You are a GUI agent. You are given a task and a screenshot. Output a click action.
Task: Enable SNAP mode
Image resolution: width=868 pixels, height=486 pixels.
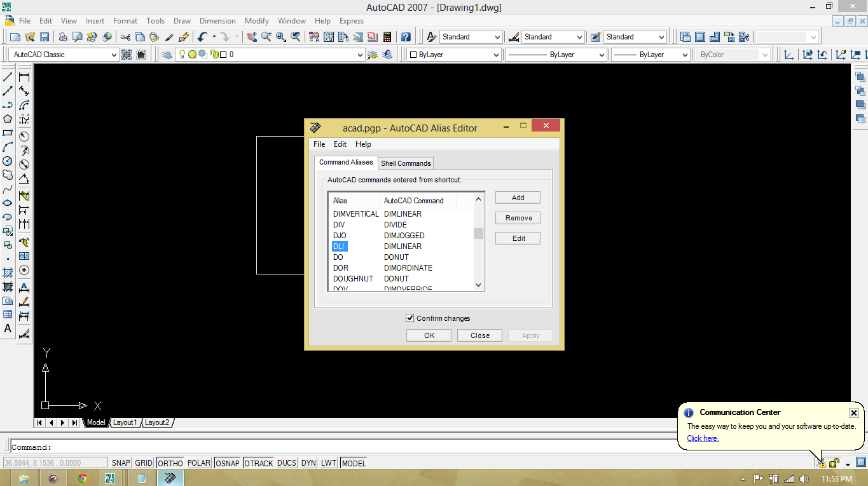tap(120, 462)
